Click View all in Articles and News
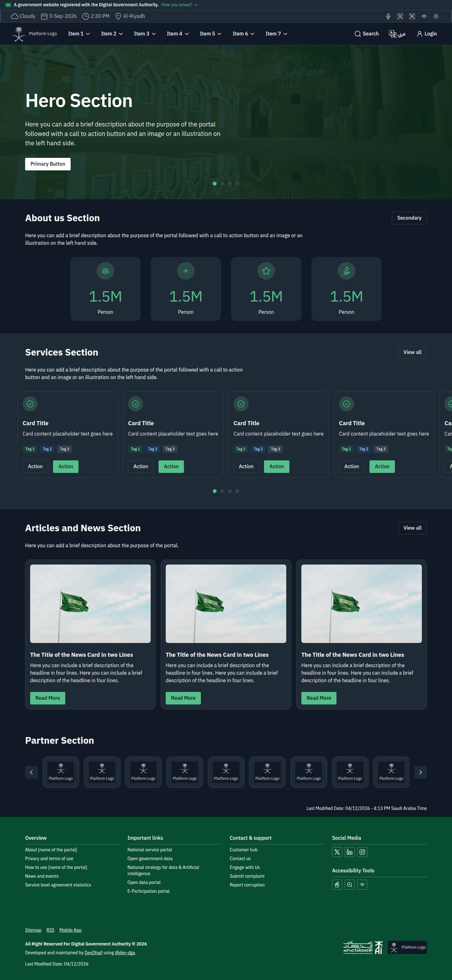Image resolution: width=452 pixels, height=980 pixels. click(x=412, y=528)
